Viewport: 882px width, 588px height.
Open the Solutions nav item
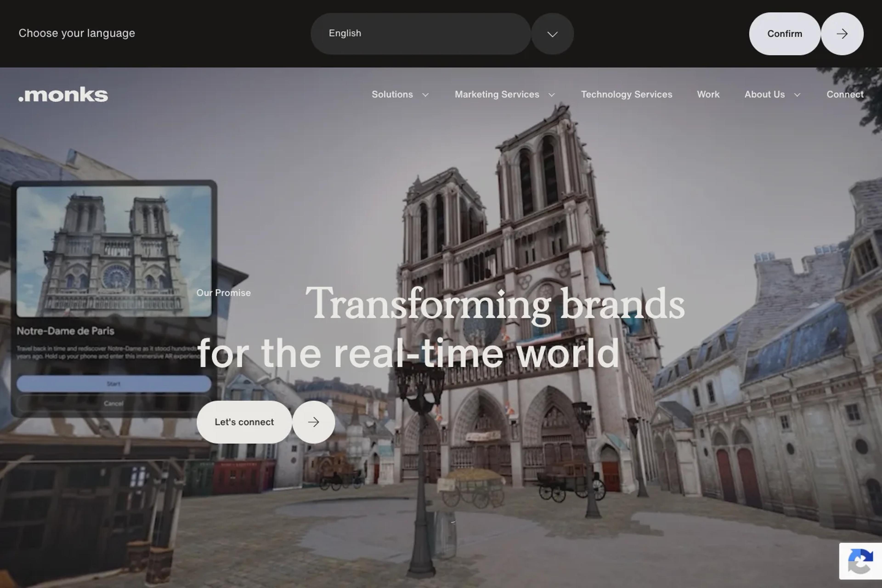click(392, 94)
